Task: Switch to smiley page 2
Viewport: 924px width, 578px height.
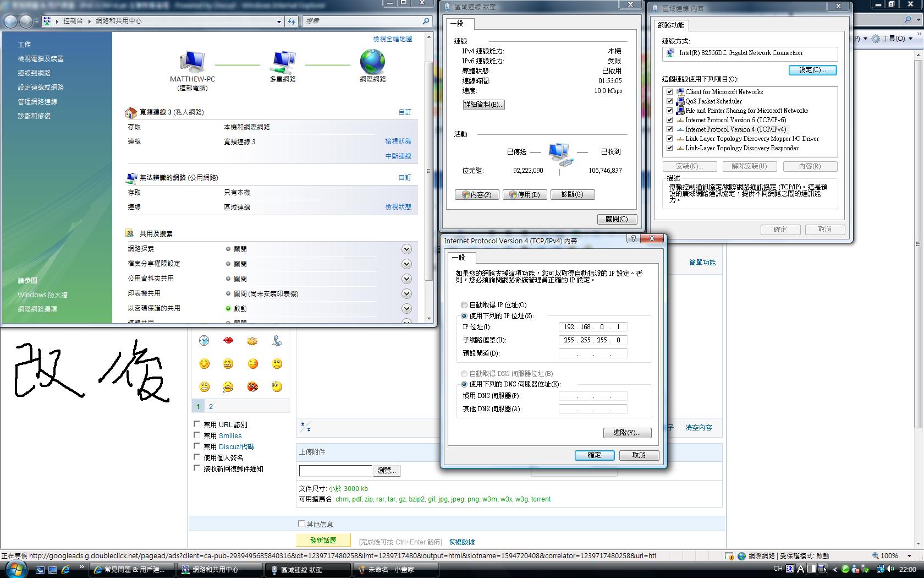Action: 211,406
